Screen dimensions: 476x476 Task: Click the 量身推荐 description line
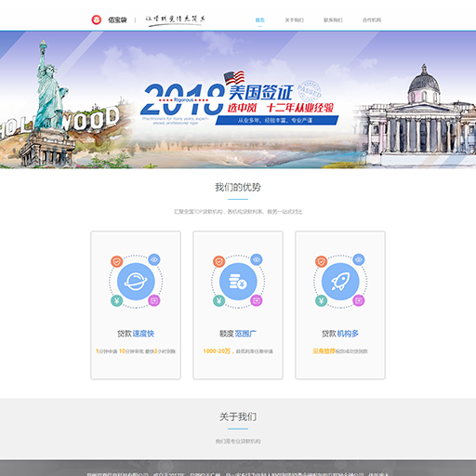[x=340, y=351]
